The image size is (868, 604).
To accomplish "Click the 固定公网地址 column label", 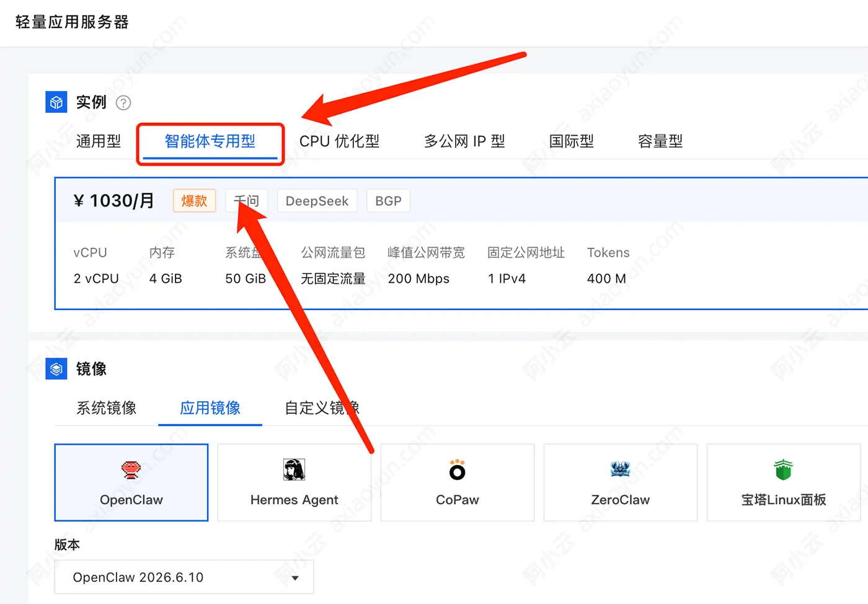I will pyautogui.click(x=526, y=252).
